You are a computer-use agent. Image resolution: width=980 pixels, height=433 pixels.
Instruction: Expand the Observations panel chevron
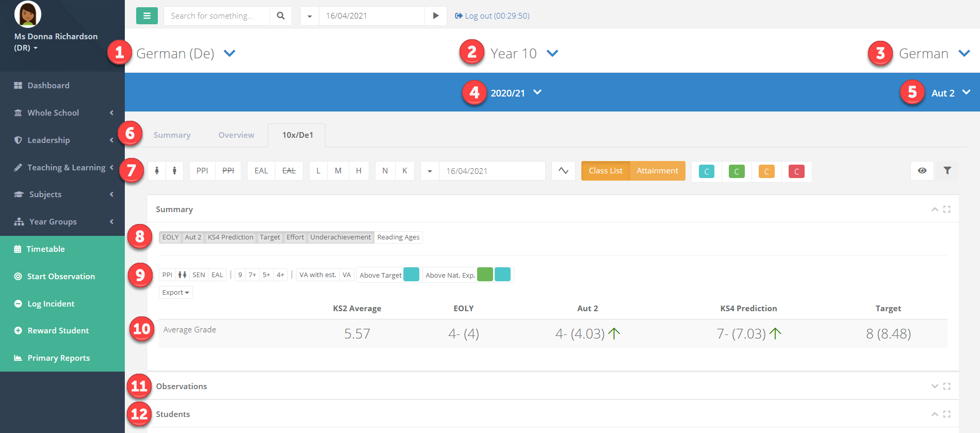pyautogui.click(x=935, y=386)
